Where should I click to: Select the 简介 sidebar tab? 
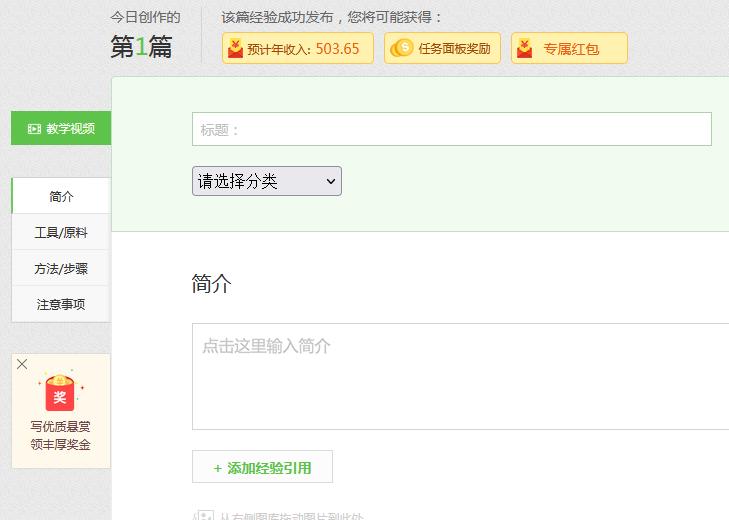pos(61,196)
